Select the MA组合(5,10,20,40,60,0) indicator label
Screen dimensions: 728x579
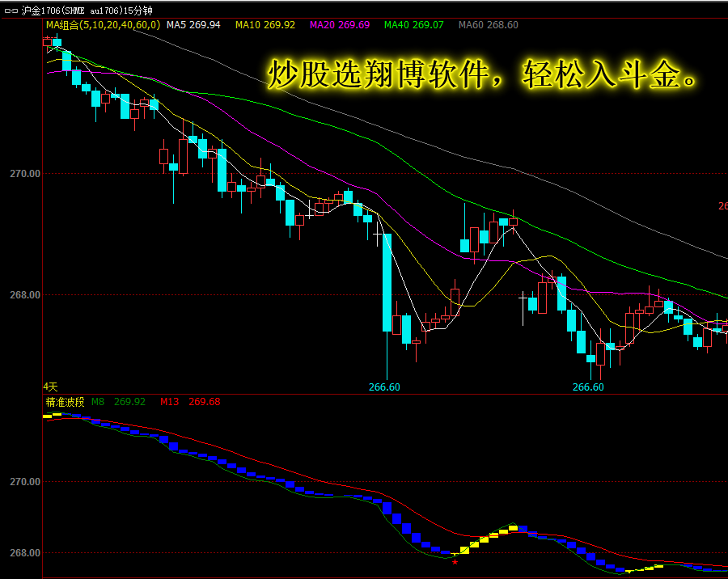point(103,25)
